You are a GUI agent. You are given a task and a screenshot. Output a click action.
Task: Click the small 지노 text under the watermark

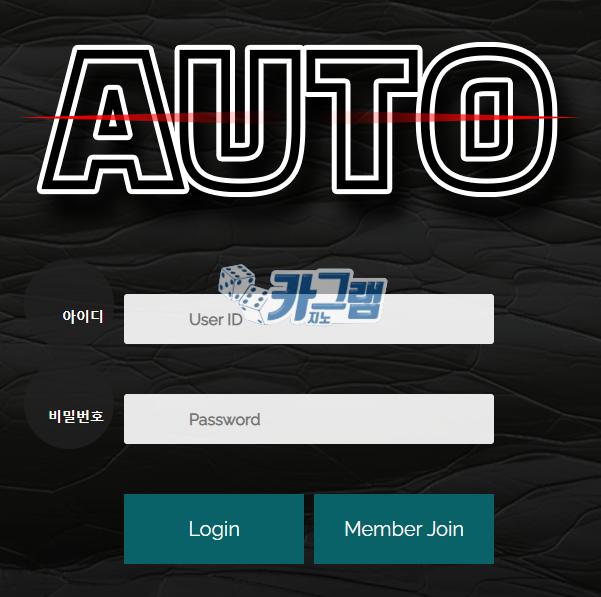(319, 318)
